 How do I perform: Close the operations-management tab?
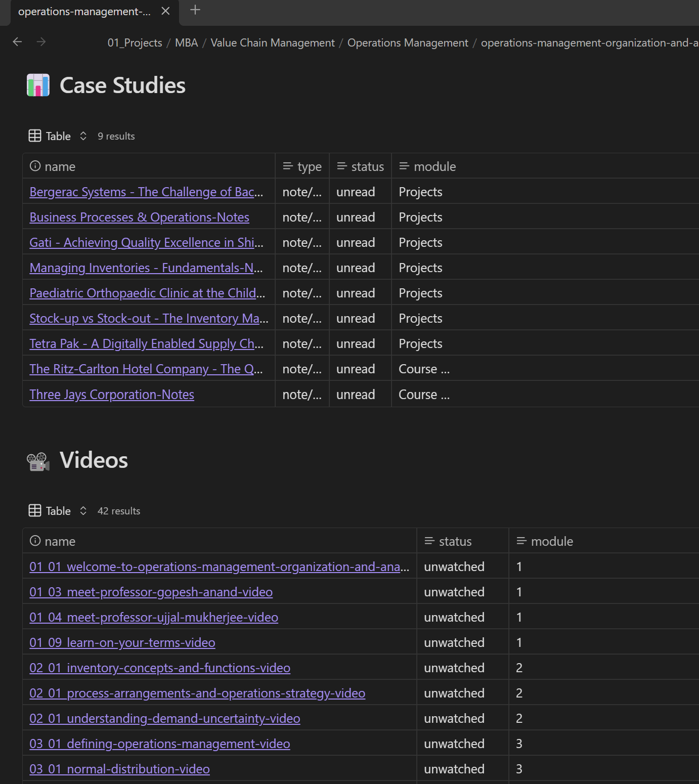[x=165, y=11]
